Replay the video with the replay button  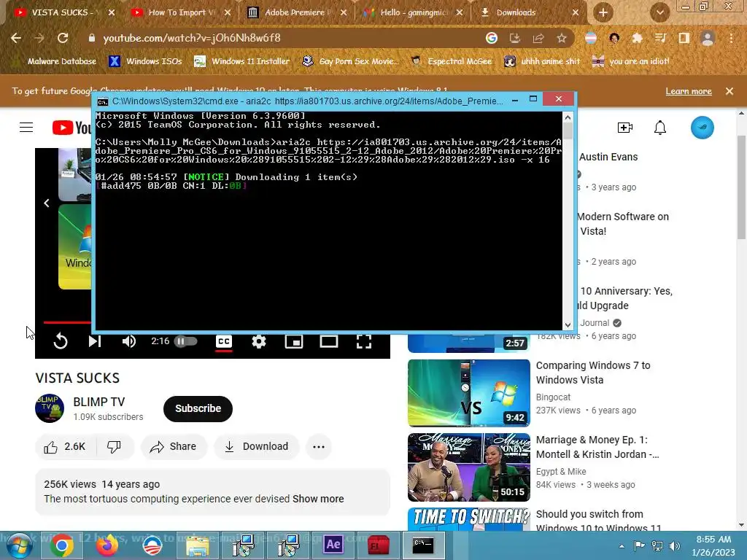click(x=61, y=341)
